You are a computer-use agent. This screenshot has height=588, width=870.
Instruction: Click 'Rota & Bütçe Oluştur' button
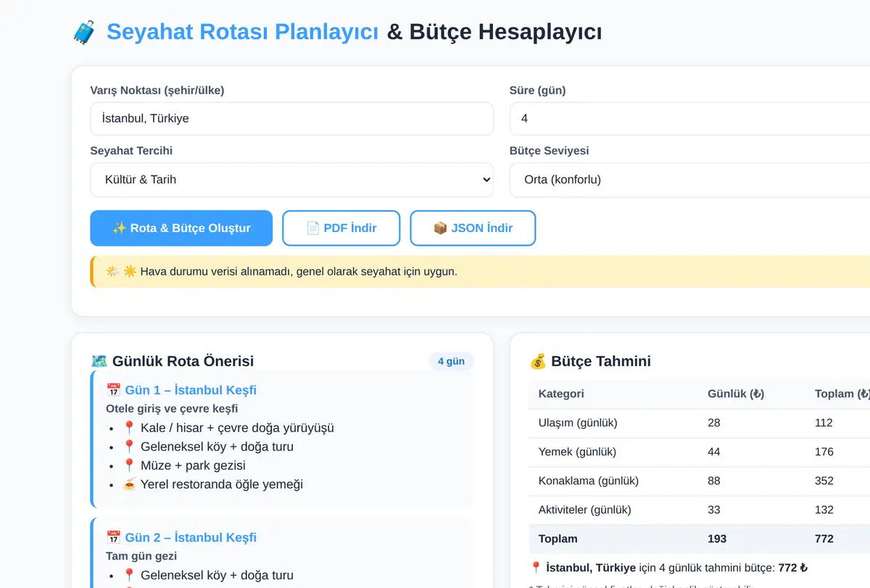(x=181, y=228)
